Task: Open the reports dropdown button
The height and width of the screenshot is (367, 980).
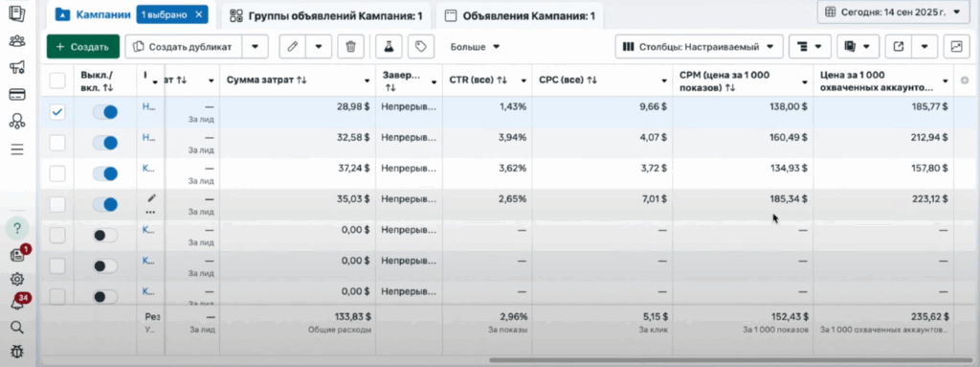Action: tap(857, 46)
